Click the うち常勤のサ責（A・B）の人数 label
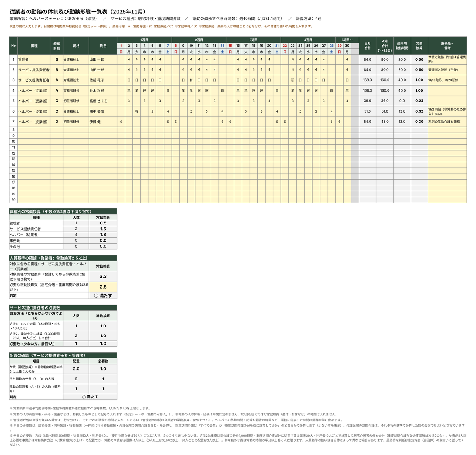Image resolution: width=476 pixels, height=455 pixels. [x=36, y=379]
